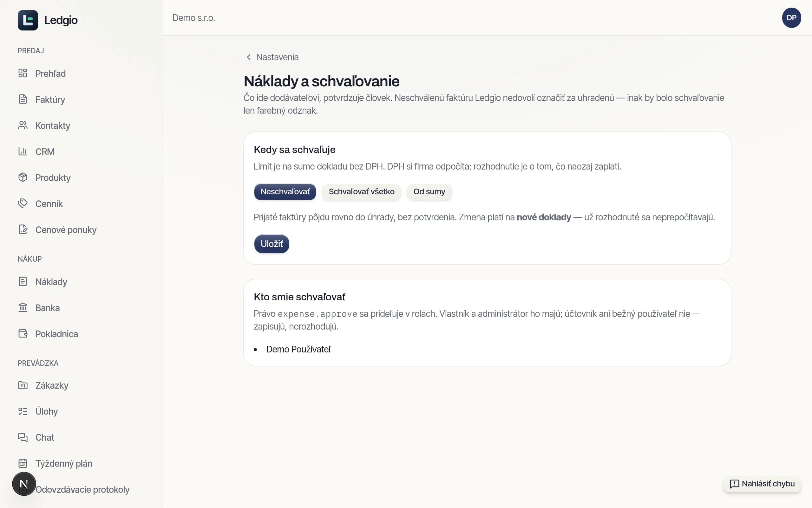Go back via Nastavenia chevron
Screen dimensions: 812x508
[249, 57]
